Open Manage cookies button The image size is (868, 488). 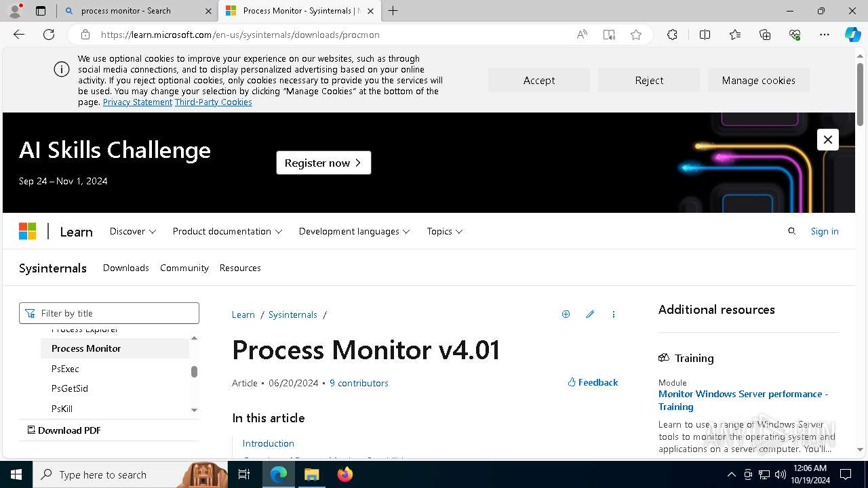pos(759,80)
